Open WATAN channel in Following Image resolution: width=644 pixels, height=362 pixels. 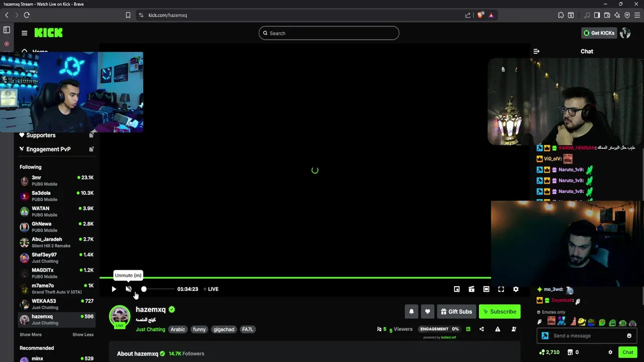(x=56, y=212)
